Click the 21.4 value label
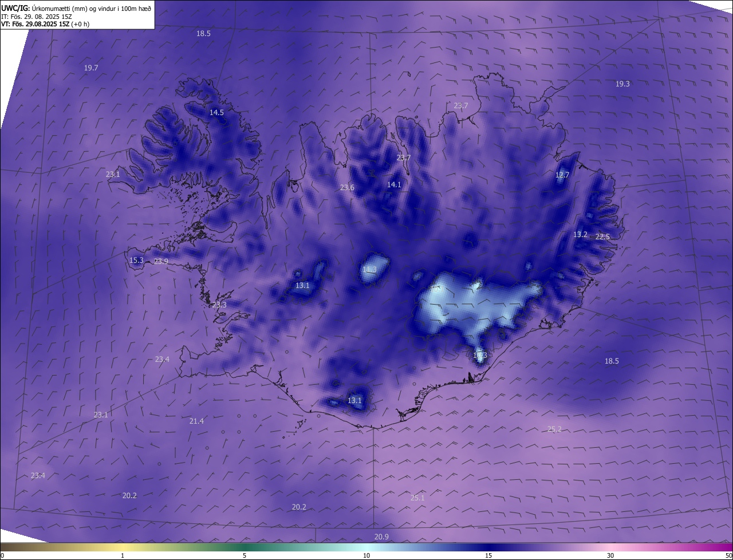733x560 pixels. (x=196, y=421)
